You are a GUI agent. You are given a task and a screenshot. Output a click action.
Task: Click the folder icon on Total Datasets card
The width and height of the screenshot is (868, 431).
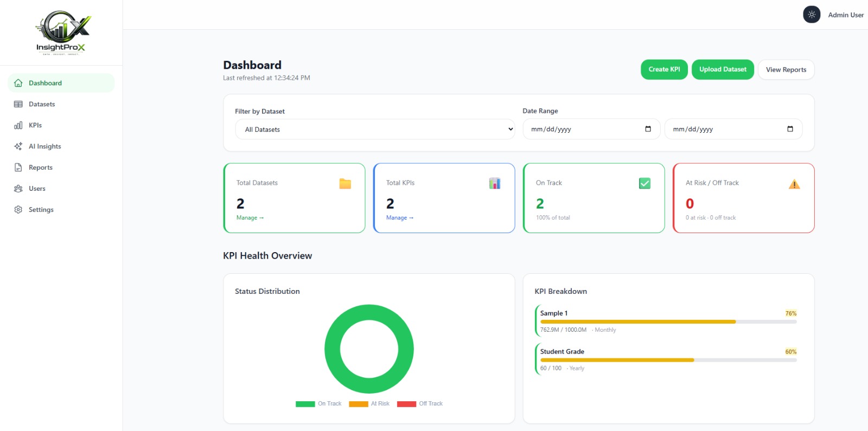(345, 183)
